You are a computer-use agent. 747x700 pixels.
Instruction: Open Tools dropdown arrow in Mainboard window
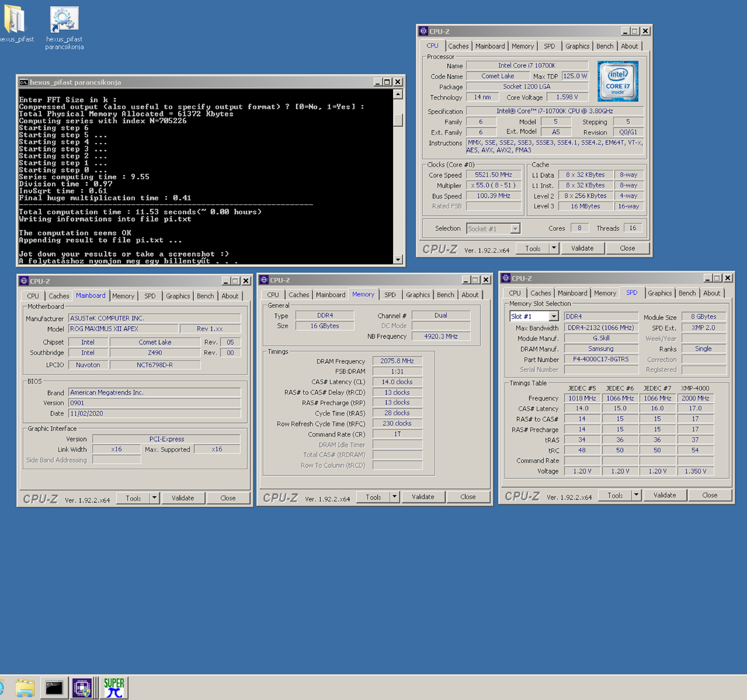pyautogui.click(x=154, y=498)
